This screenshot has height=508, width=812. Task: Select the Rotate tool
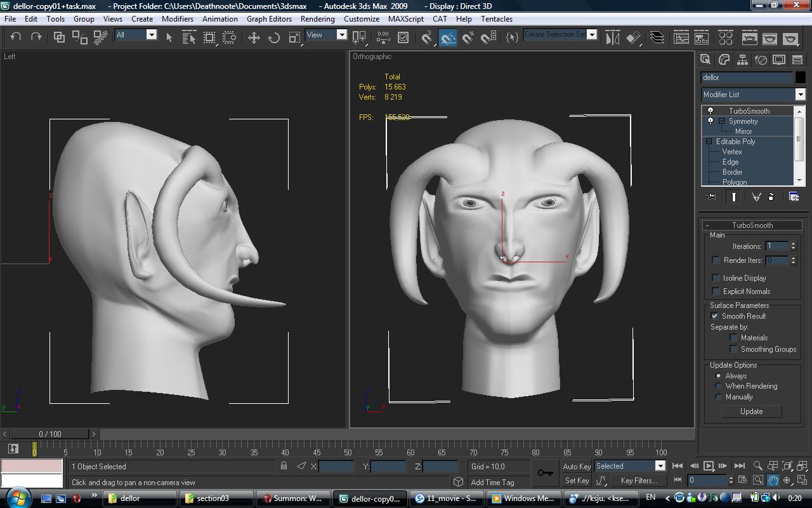pyautogui.click(x=274, y=37)
